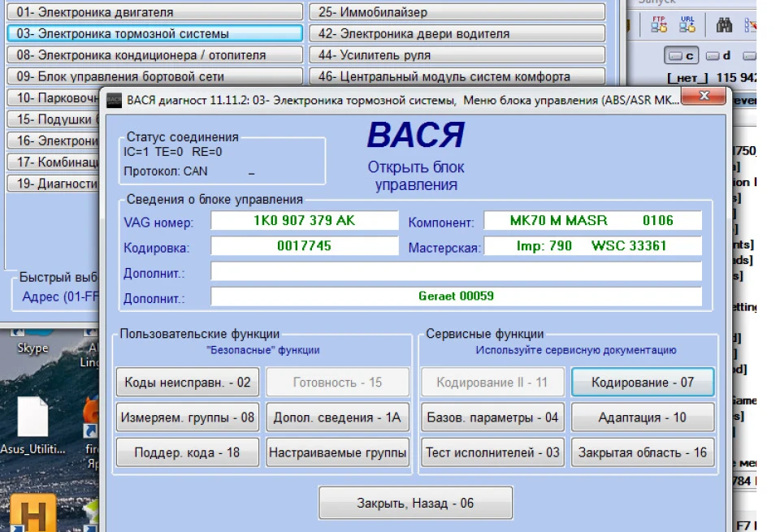Open the Asus_Utiliti file on desktop

click(x=32, y=426)
